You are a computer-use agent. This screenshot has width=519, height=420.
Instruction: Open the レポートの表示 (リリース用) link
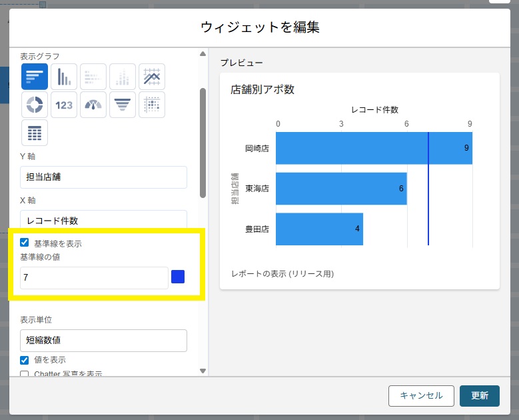click(282, 274)
